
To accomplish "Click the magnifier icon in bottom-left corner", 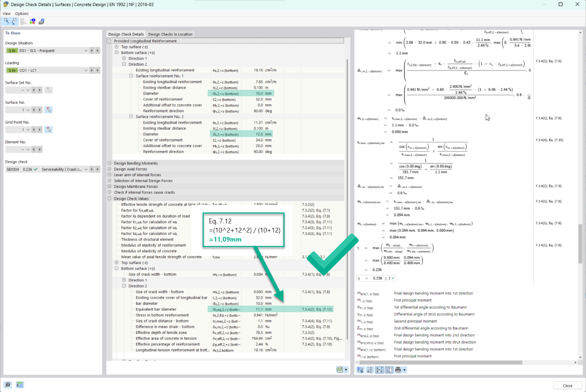I will (8, 385).
